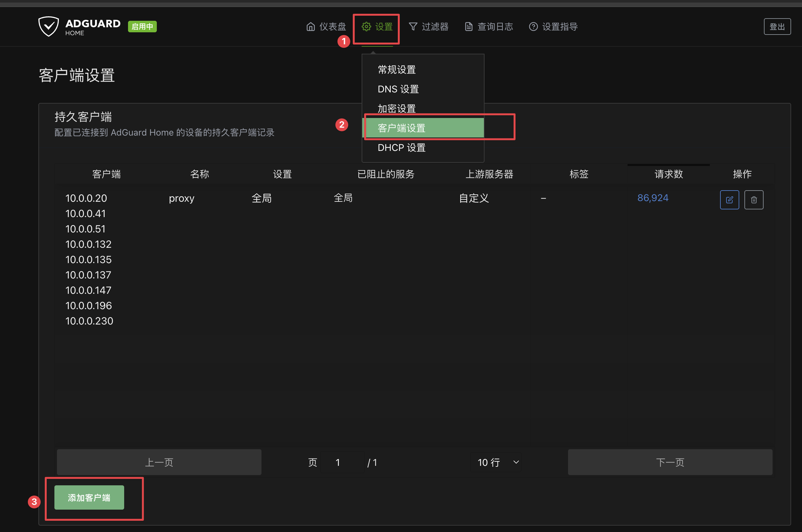
Task: Sort by the 请求数 column header
Action: click(x=668, y=174)
